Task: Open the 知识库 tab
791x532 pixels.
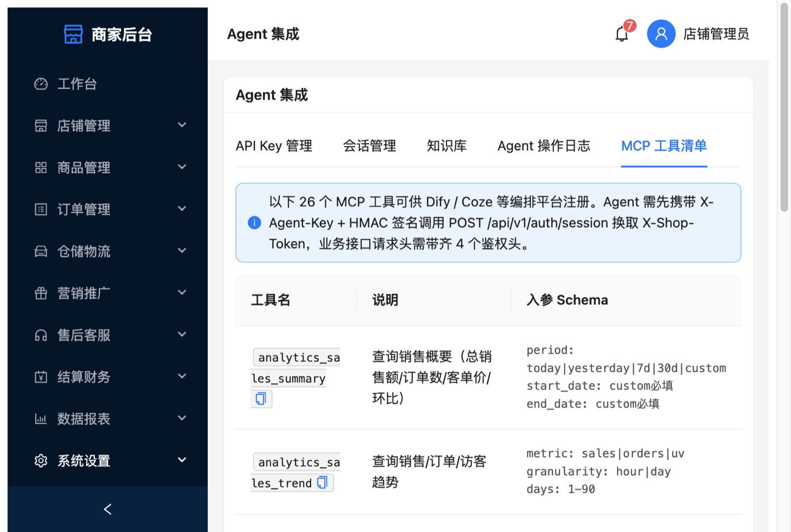Action: (446, 146)
